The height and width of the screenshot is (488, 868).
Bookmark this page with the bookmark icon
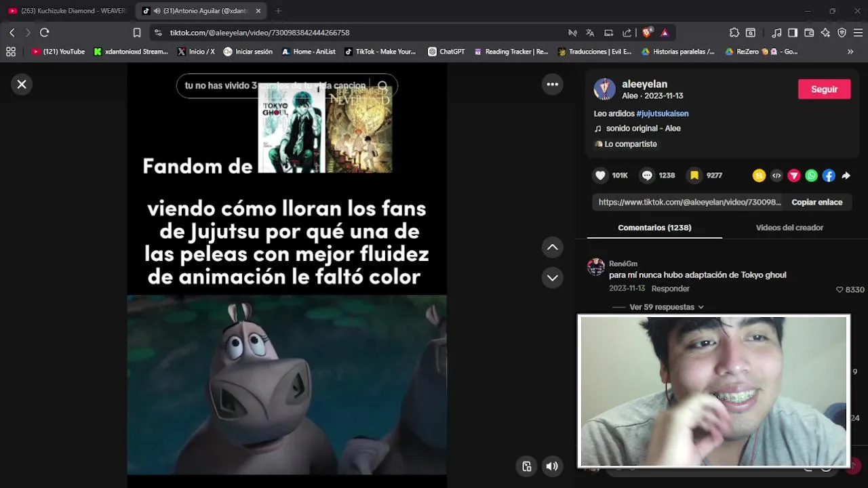137,33
